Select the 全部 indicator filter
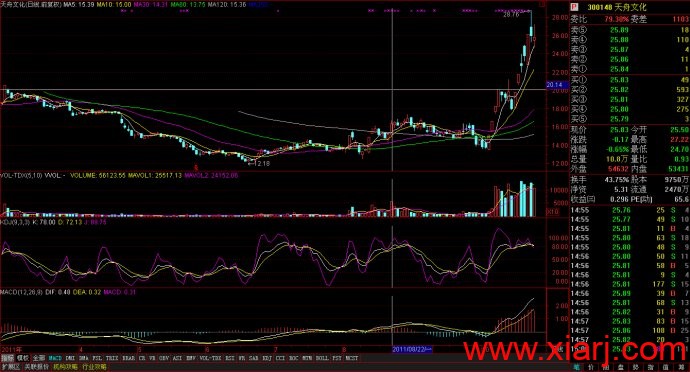Screen dimensions: 690x372 [39, 358]
